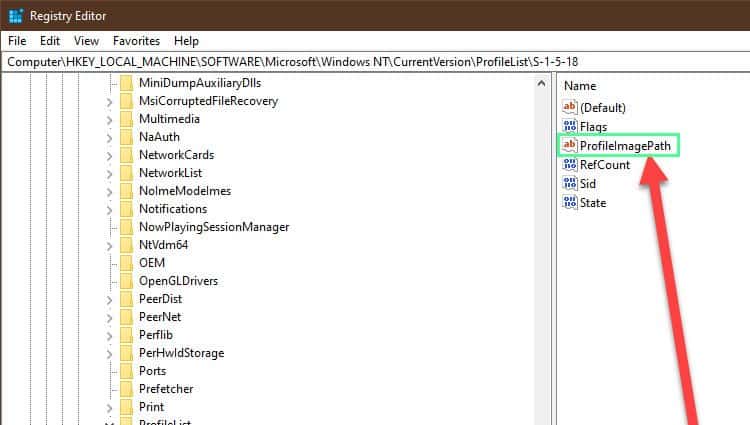Click the Registry Editor title bar icon
Screen dimensions: 750x425
tap(16, 16)
